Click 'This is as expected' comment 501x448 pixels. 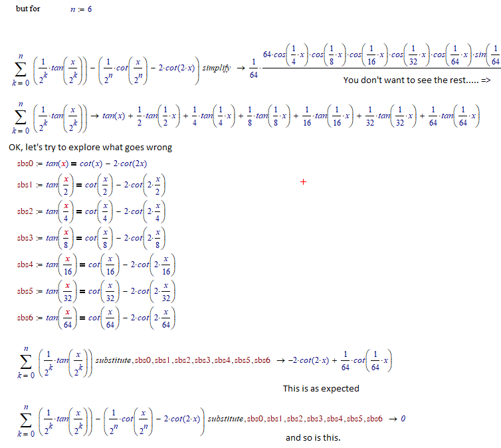pos(321,389)
